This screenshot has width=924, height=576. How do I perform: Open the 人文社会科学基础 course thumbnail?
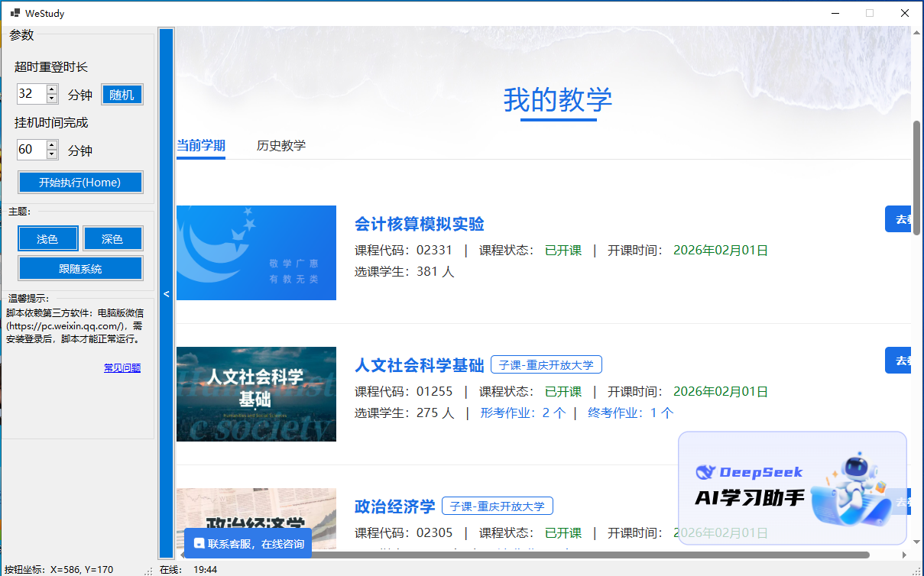coord(256,394)
